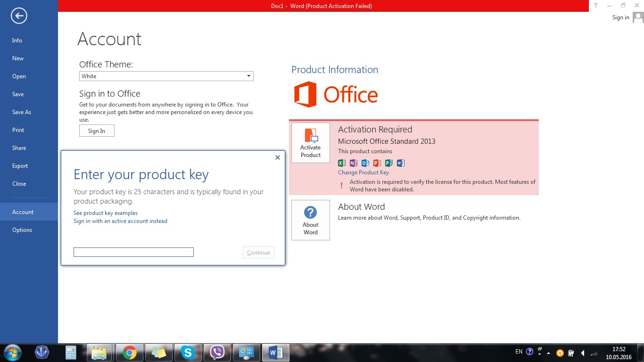Open the Info tab in the sidebar
The image size is (644, 362).
click(x=17, y=41)
